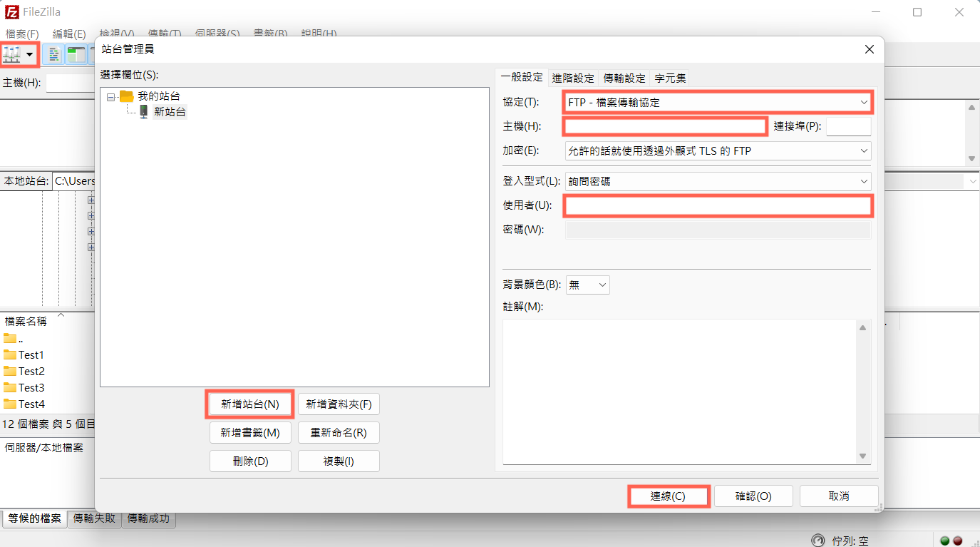Open the 檔案(F) menu
This screenshot has height=547, width=980.
pos(22,34)
